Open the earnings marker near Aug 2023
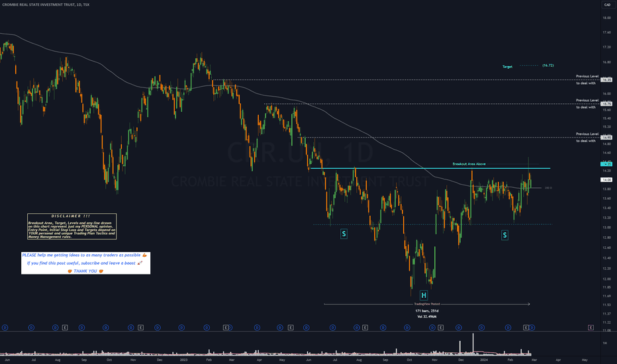Screen dimensions: 617x364 coord(365,328)
